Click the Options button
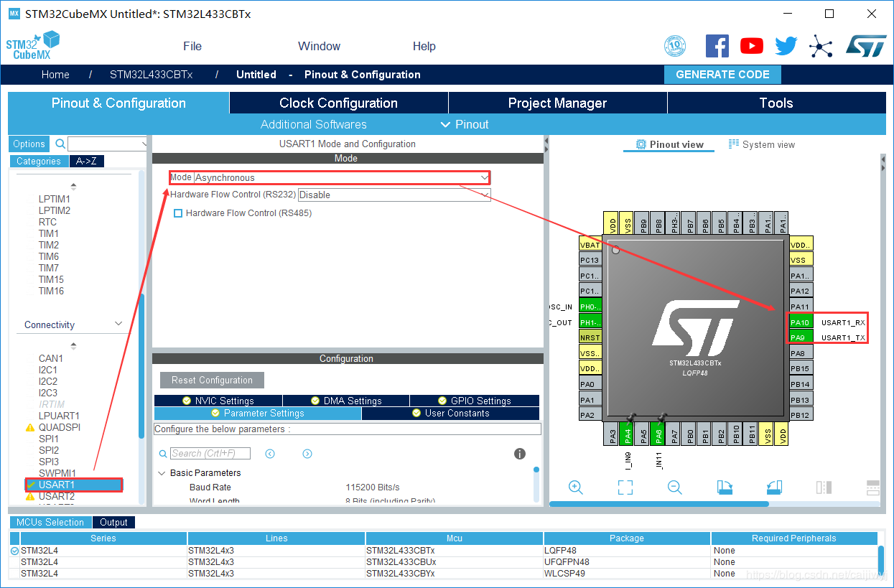The height and width of the screenshot is (588, 894). click(29, 144)
